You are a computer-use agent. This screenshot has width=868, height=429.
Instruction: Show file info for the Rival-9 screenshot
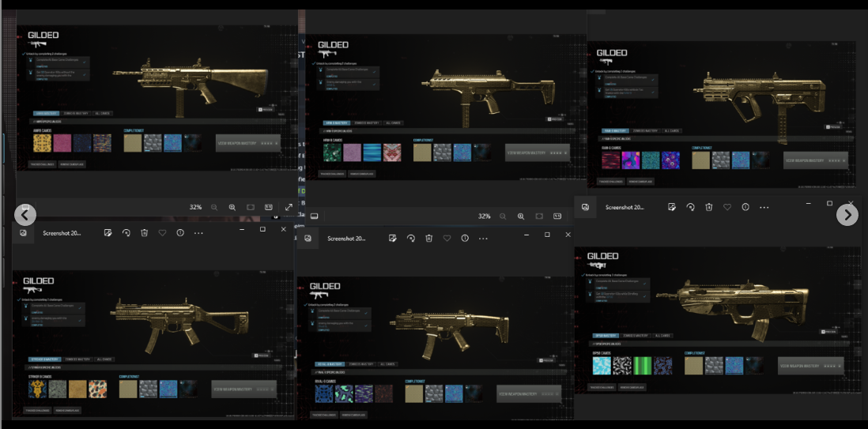coord(465,238)
